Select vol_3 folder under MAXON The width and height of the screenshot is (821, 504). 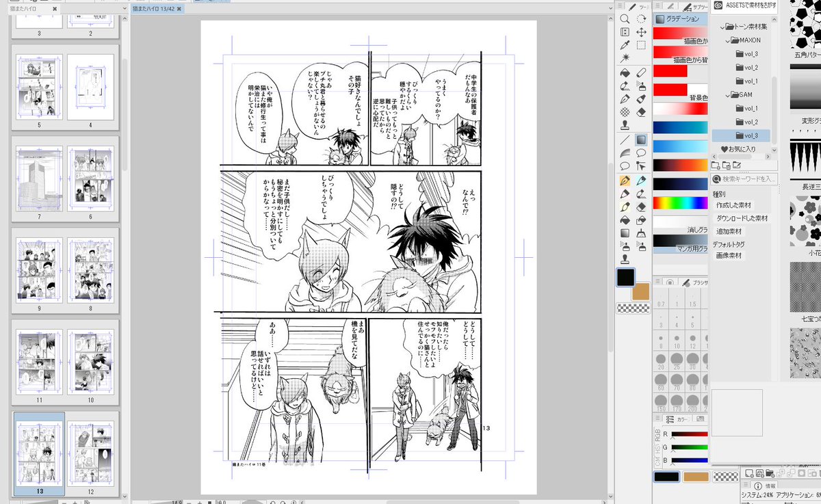[746, 54]
